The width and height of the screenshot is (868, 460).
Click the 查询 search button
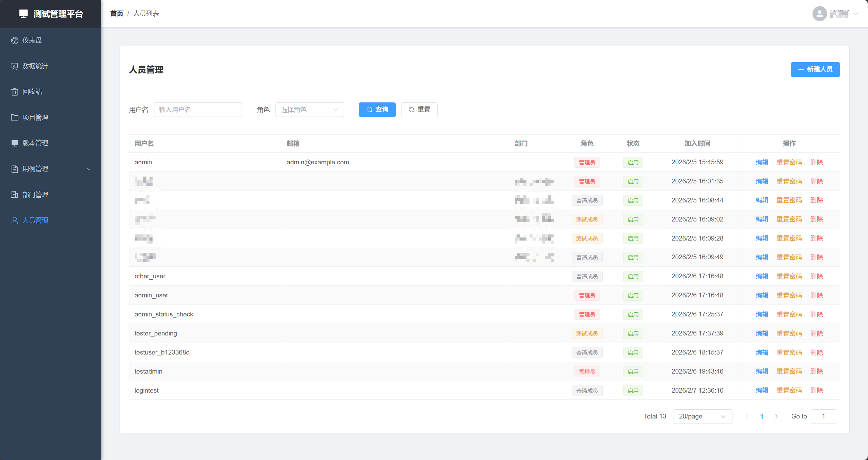point(377,110)
